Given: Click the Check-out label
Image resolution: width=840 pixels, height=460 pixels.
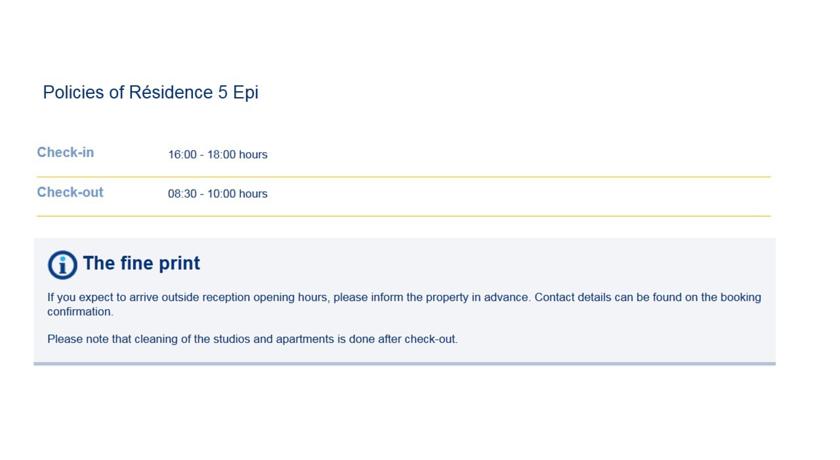Looking at the screenshot, I should pyautogui.click(x=70, y=192).
